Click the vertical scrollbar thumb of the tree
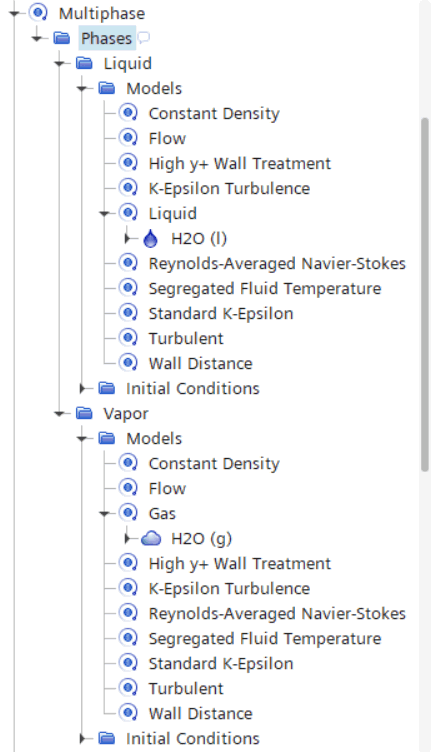 425,295
